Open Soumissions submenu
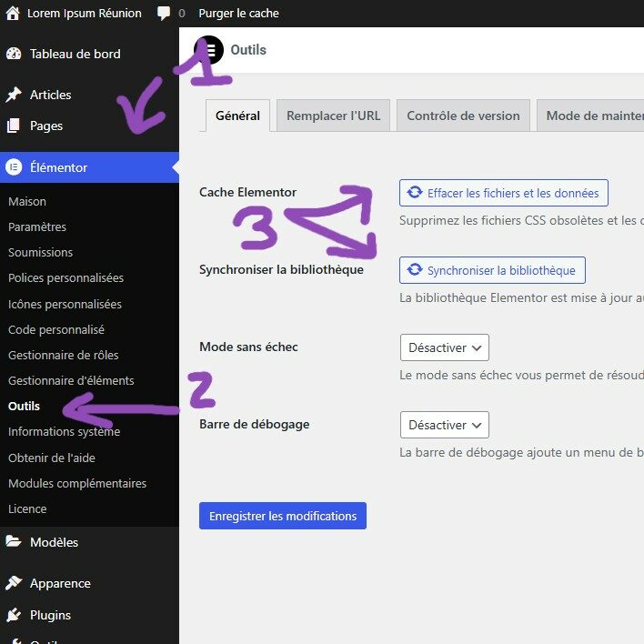This screenshot has width=644, height=644. pyautogui.click(x=40, y=252)
